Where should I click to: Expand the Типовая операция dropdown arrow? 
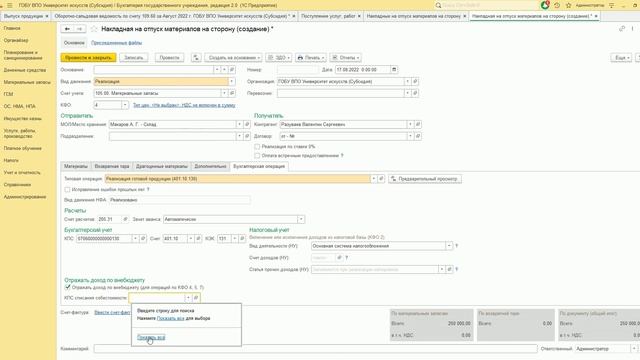pos(373,179)
